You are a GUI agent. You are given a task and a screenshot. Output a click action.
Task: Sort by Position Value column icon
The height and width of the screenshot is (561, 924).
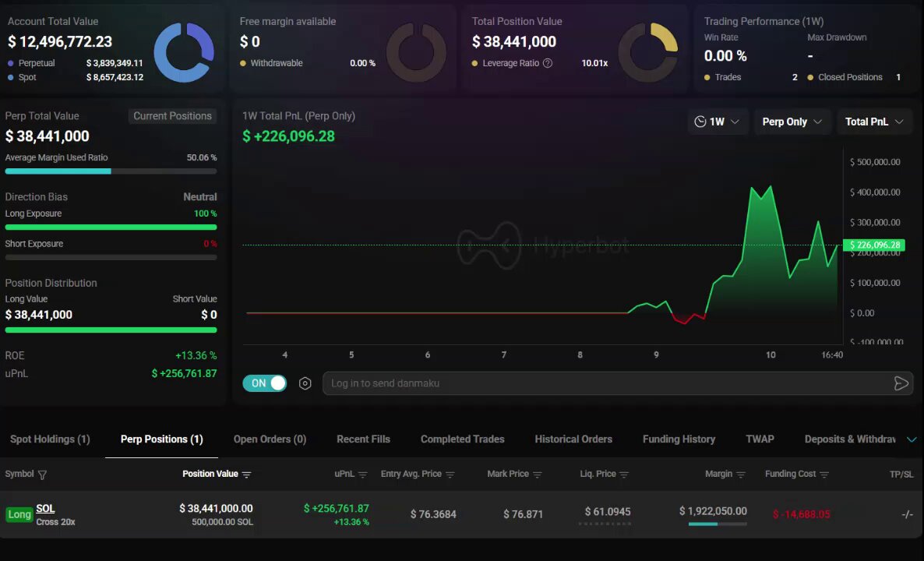pos(246,475)
